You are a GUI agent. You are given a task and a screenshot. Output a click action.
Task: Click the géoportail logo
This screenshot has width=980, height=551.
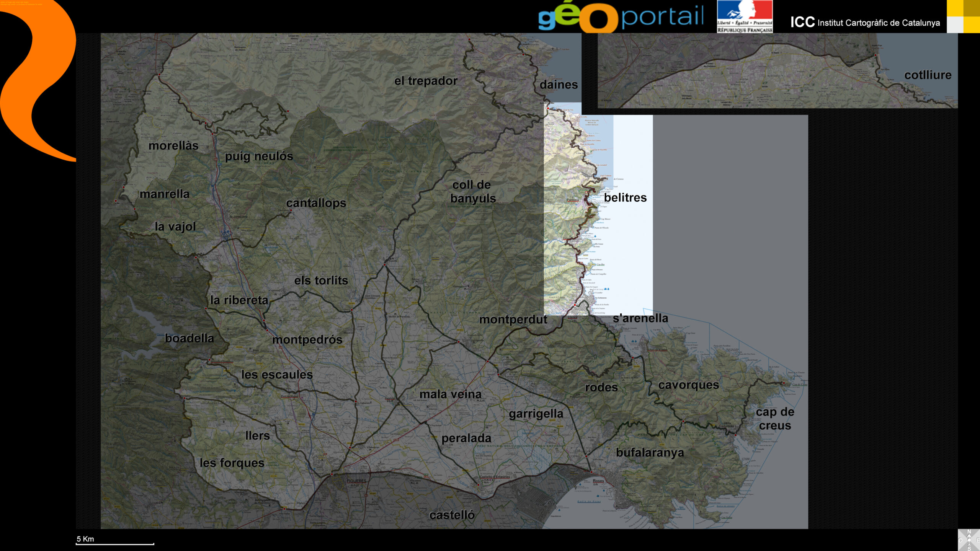tap(621, 17)
